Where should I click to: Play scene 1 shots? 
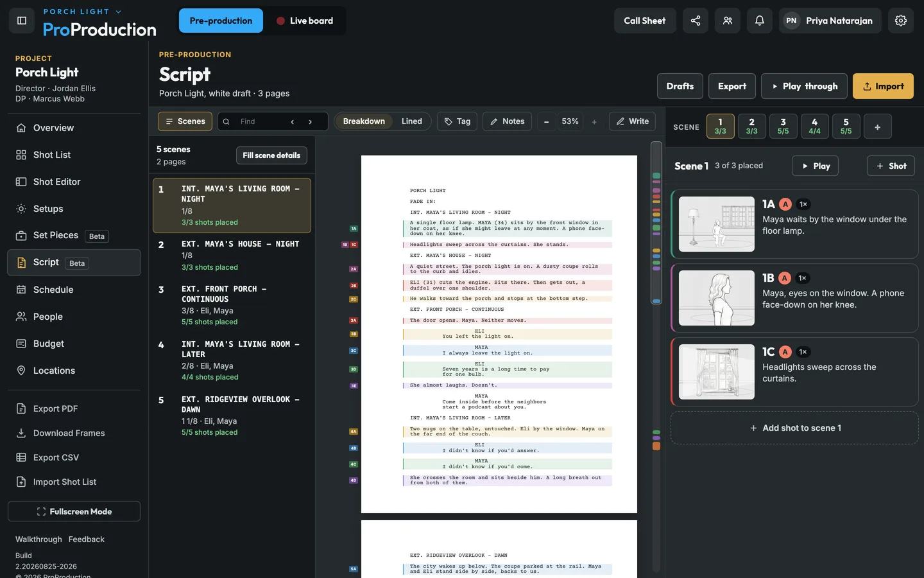815,166
